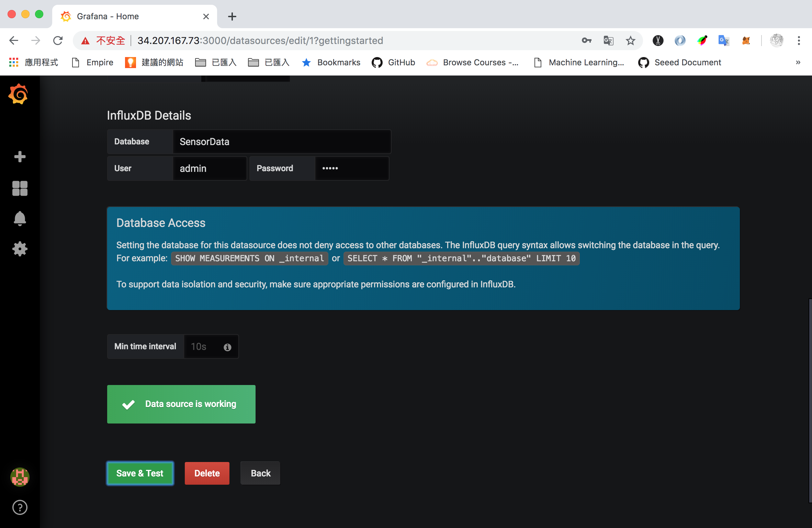812x528 pixels.
Task: Click the Data source is working message
Action: click(181, 404)
